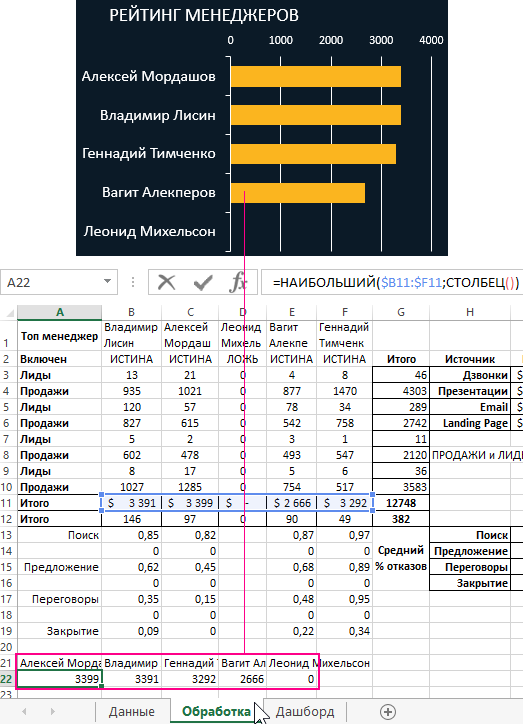Select Геннадий Тимченко chart bar
The image size is (523, 724).
313,154
